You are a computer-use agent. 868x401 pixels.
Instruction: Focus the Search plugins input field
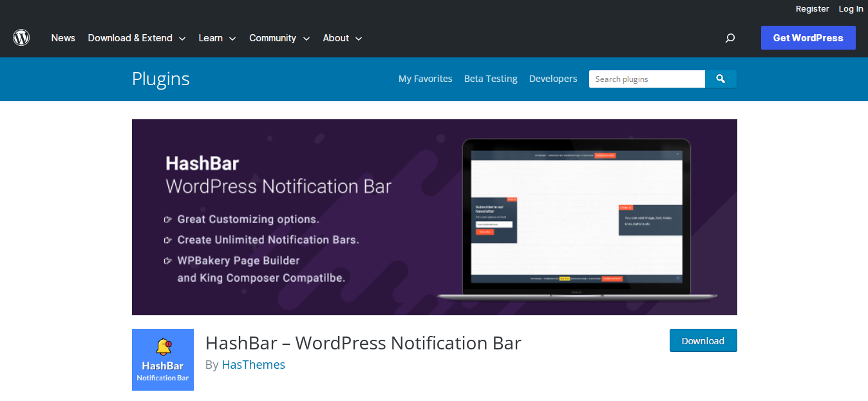click(647, 79)
